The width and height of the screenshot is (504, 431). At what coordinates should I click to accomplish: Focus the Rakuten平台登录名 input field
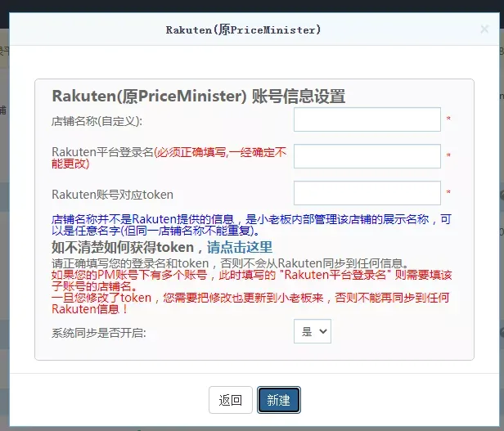(367, 156)
